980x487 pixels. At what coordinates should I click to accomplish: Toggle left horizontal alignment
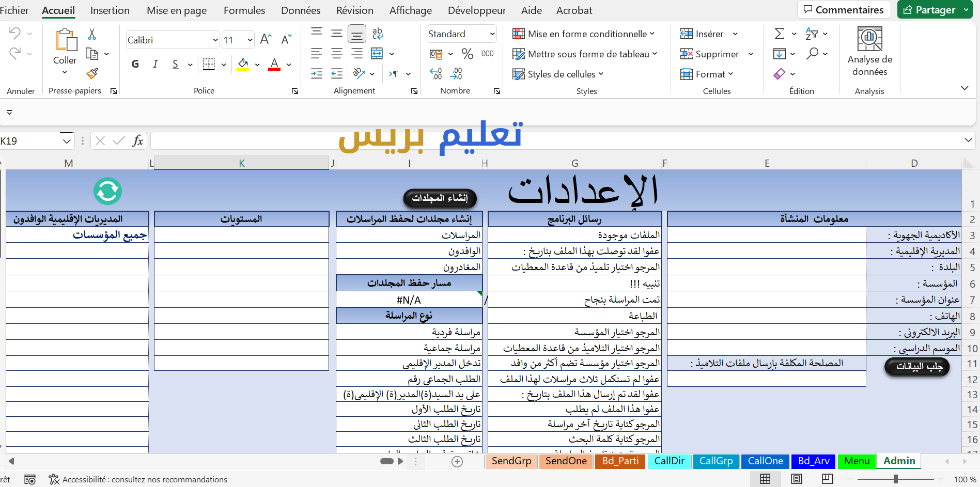click(x=317, y=53)
